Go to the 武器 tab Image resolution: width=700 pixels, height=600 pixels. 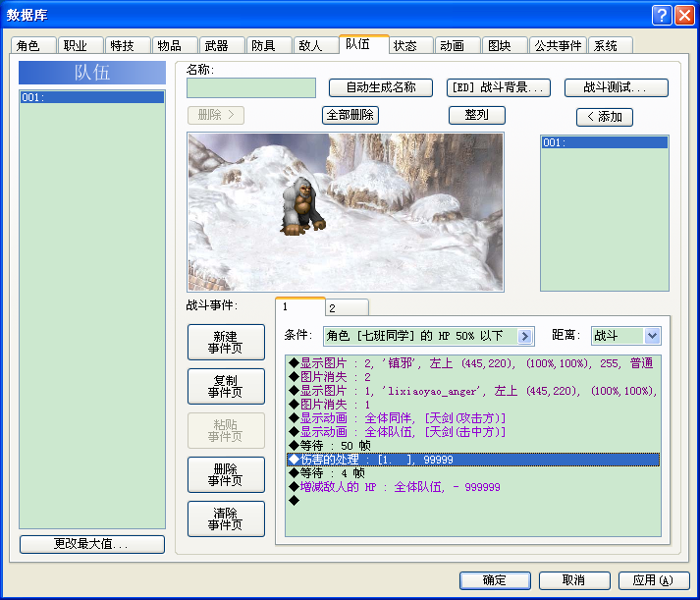coord(222,45)
